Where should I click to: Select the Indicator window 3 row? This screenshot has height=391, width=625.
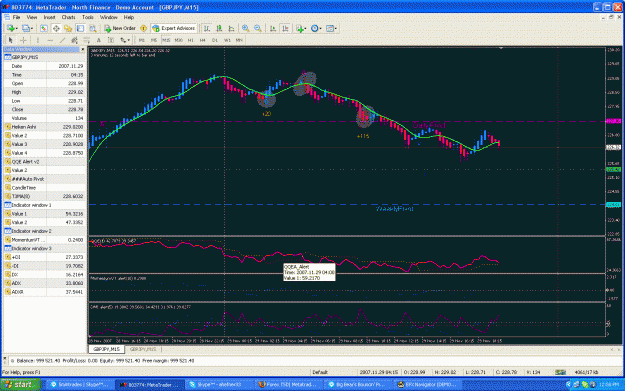point(45,248)
